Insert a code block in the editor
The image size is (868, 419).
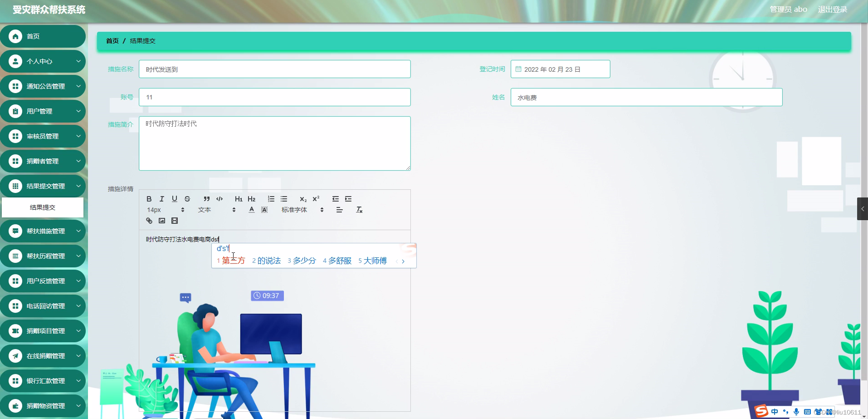coord(219,199)
